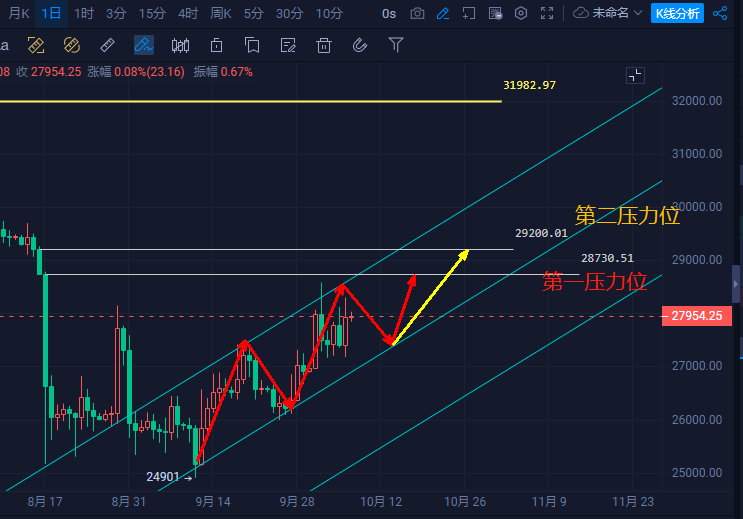Click the 32000.00 price axis label

click(697, 100)
